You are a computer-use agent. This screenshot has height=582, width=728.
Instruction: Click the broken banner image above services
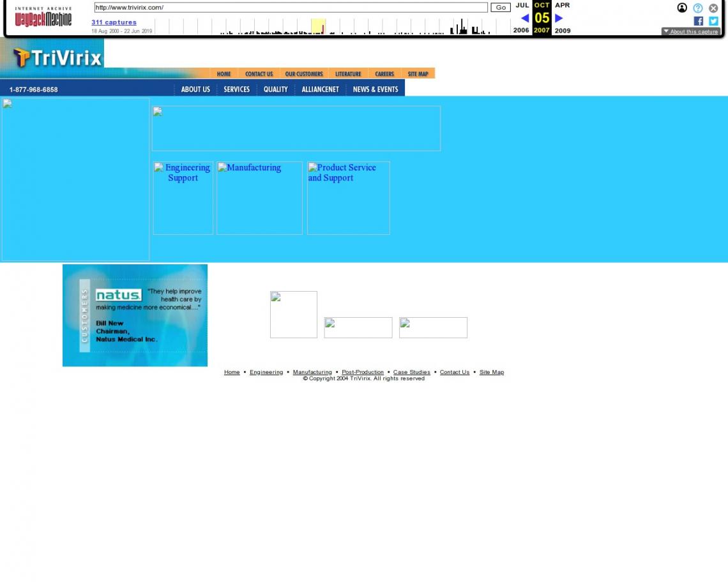[x=296, y=128]
